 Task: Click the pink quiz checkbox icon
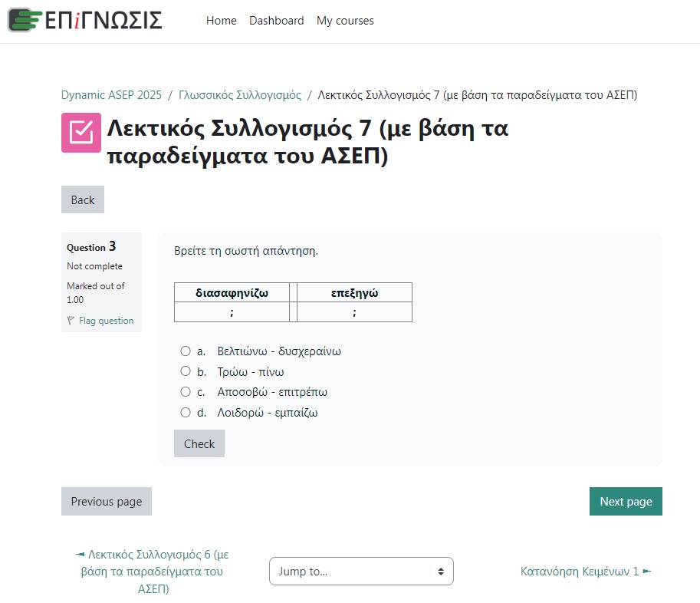[81, 133]
